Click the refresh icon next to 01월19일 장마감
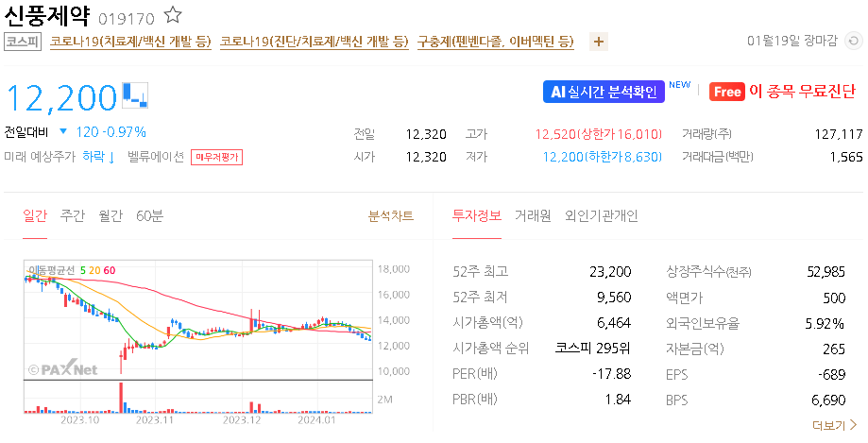868x443 pixels. 854,41
